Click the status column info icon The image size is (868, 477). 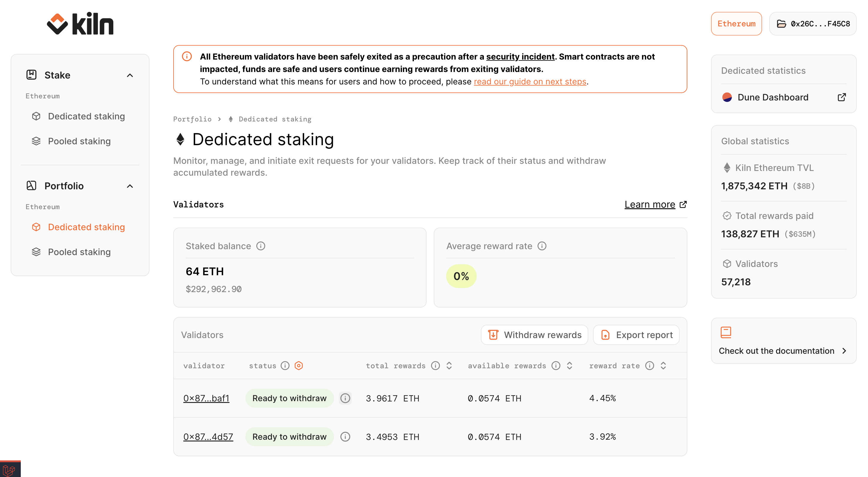pos(285,366)
